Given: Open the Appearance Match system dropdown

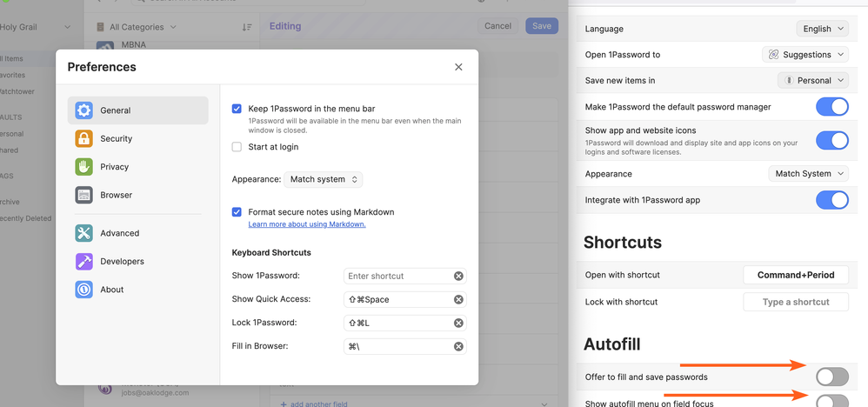Looking at the screenshot, I should 323,179.
